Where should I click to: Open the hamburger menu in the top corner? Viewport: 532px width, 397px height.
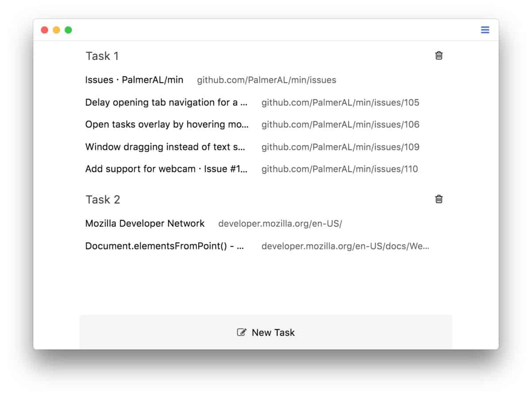(x=485, y=30)
